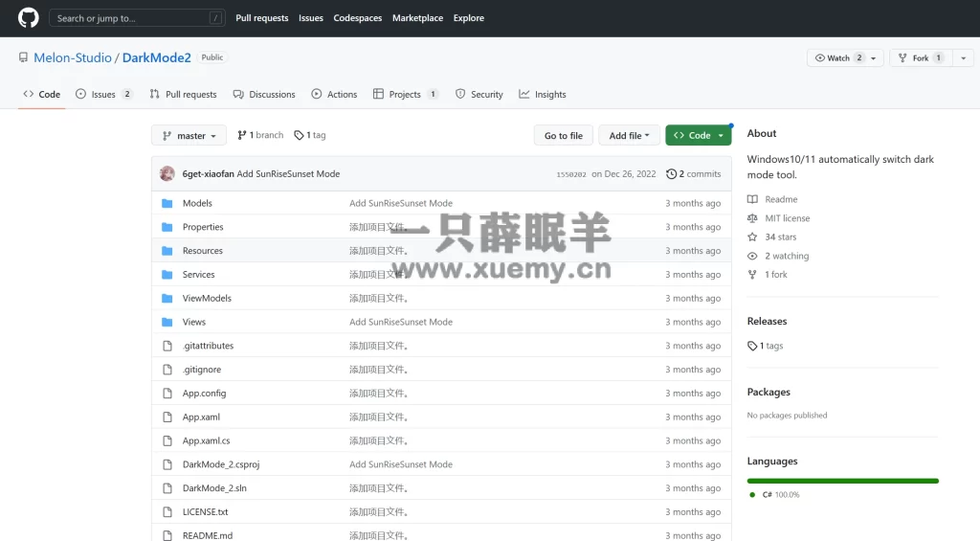The width and height of the screenshot is (980, 541).
Task: Open DarkMode_2.csproj file
Action: click(x=221, y=464)
